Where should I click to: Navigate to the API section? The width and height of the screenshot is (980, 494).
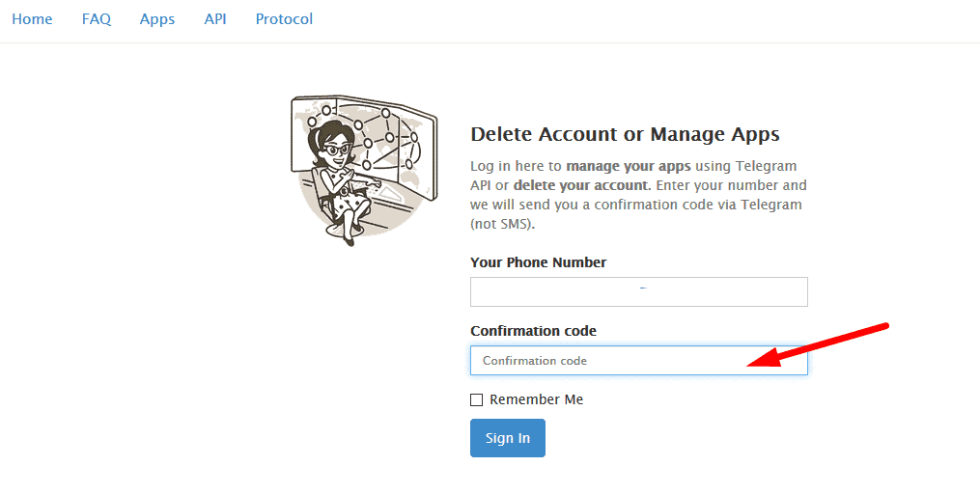215,19
